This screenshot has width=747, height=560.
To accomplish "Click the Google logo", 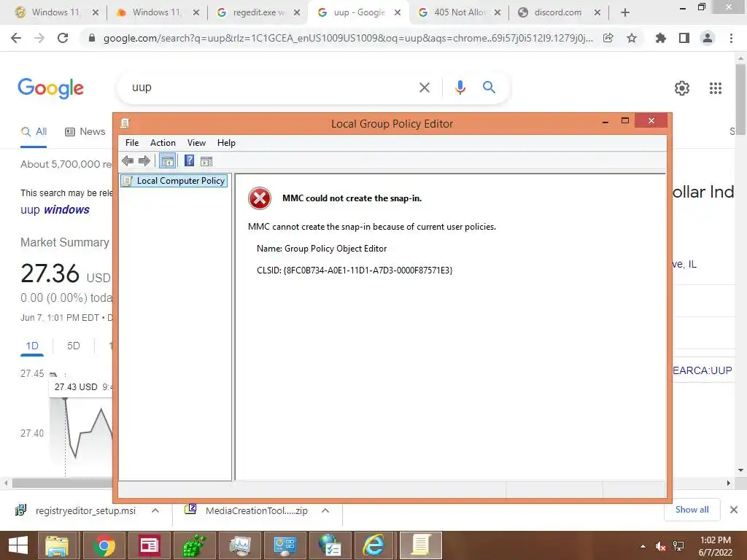I will pyautogui.click(x=50, y=88).
